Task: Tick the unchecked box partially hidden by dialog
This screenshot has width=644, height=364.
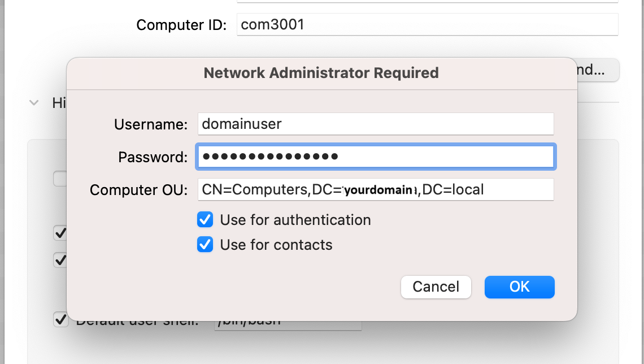Action: tap(60, 179)
